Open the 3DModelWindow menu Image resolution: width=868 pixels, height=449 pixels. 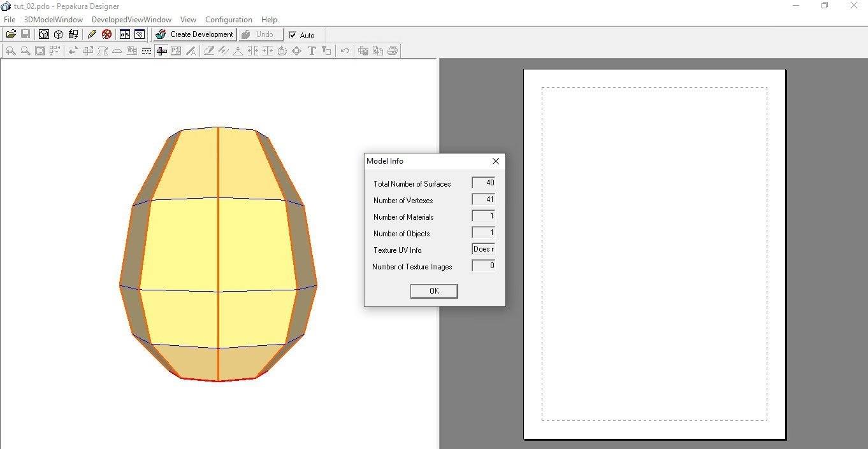click(54, 20)
